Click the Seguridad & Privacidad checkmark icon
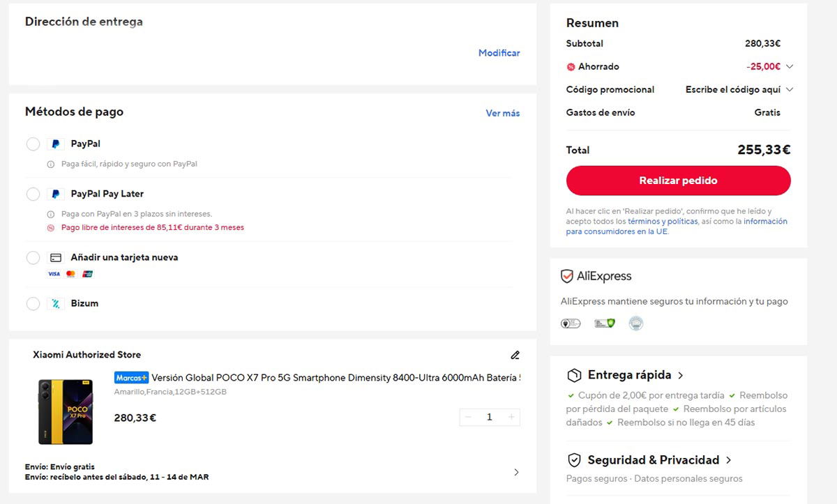Screen dimensions: 837x504 575,460
